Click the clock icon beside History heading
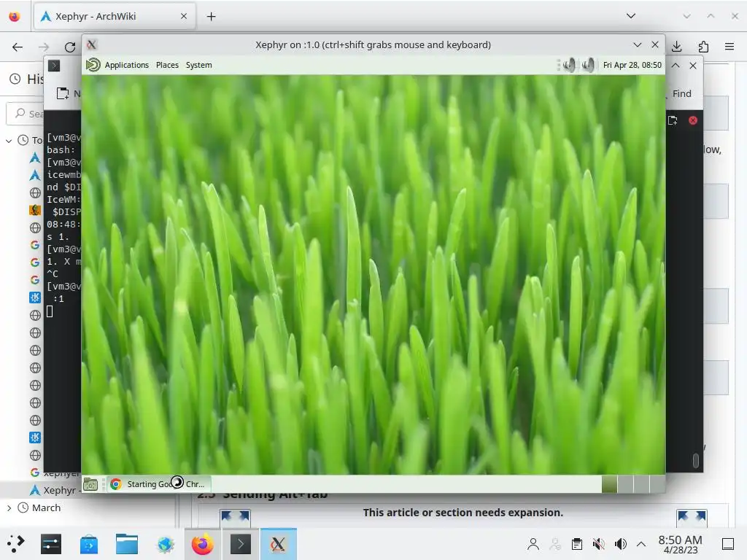The height and width of the screenshot is (560, 747). (x=15, y=79)
